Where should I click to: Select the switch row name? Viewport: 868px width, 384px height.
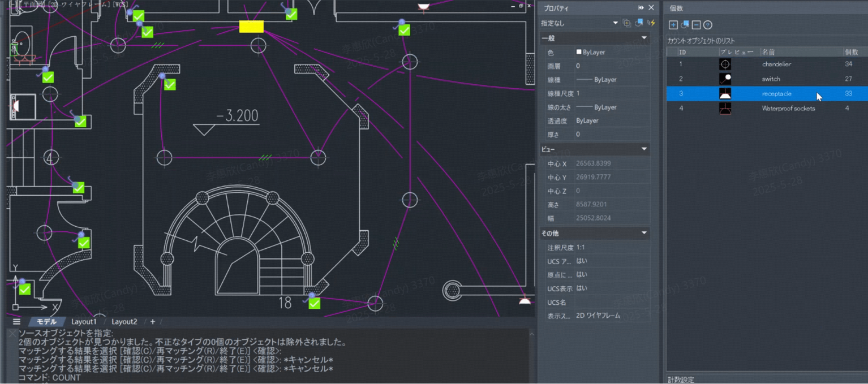coord(771,79)
